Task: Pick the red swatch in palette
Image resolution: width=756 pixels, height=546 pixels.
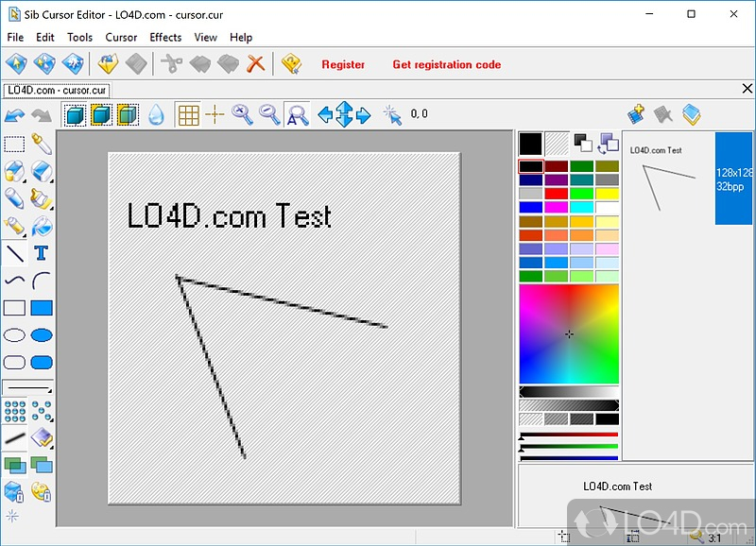Action: [x=557, y=193]
